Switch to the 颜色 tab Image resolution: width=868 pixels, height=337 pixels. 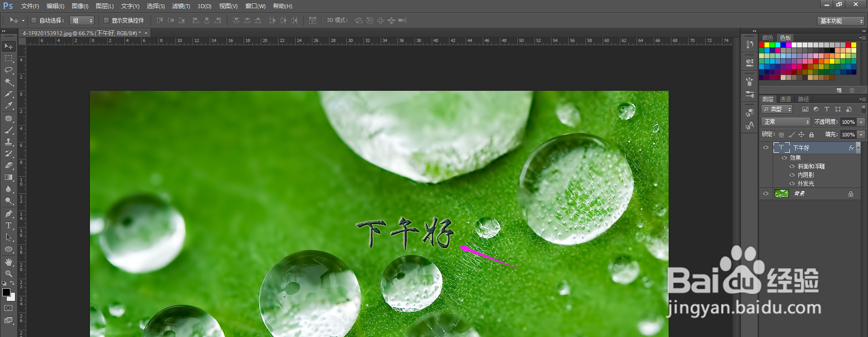pyautogui.click(x=768, y=38)
